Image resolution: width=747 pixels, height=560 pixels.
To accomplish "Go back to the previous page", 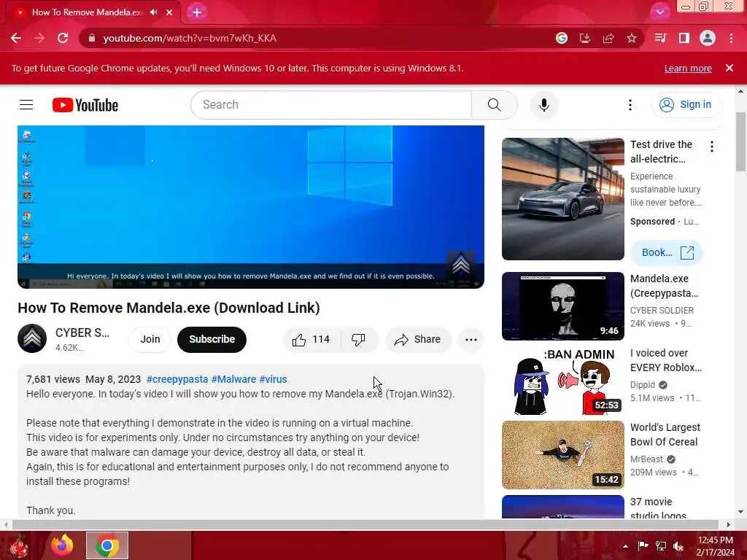I will coord(16,38).
